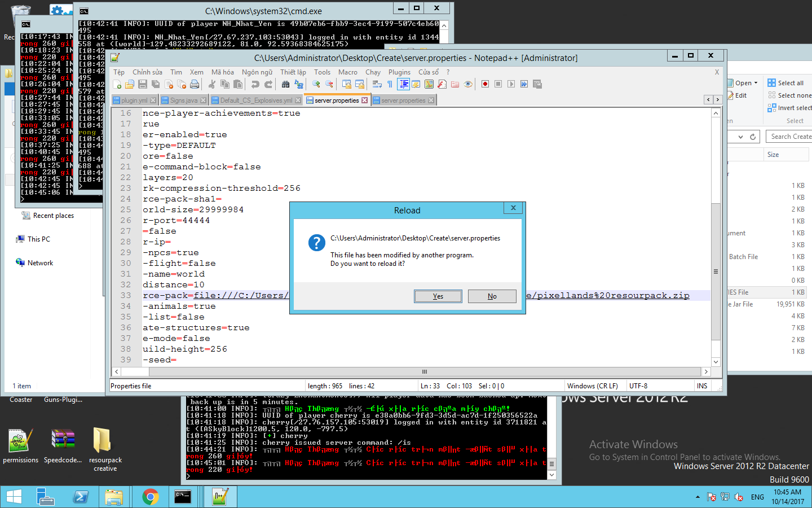Viewport: 812px width, 508px height.
Task: Switch to the Signs.java tab
Action: click(x=183, y=100)
